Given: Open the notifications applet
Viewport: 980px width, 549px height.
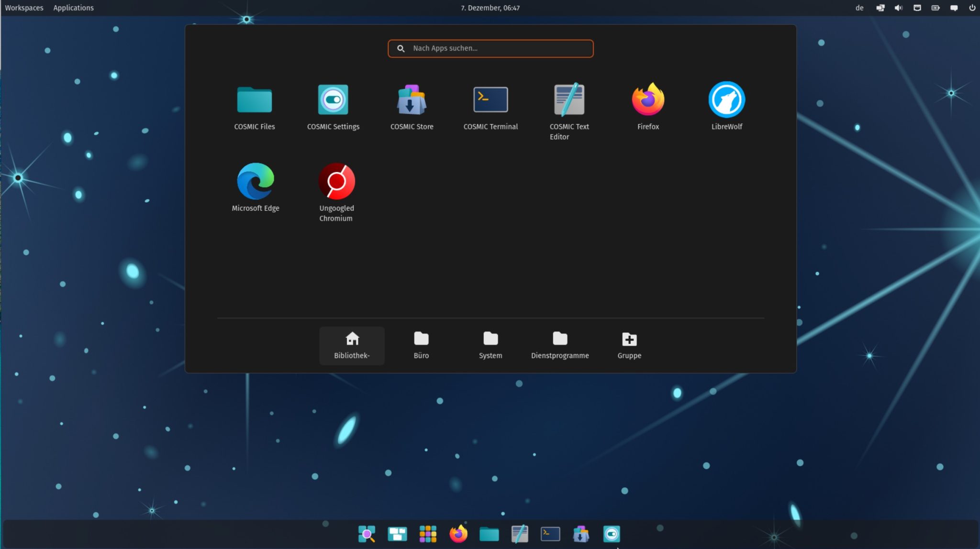Looking at the screenshot, I should [x=954, y=8].
